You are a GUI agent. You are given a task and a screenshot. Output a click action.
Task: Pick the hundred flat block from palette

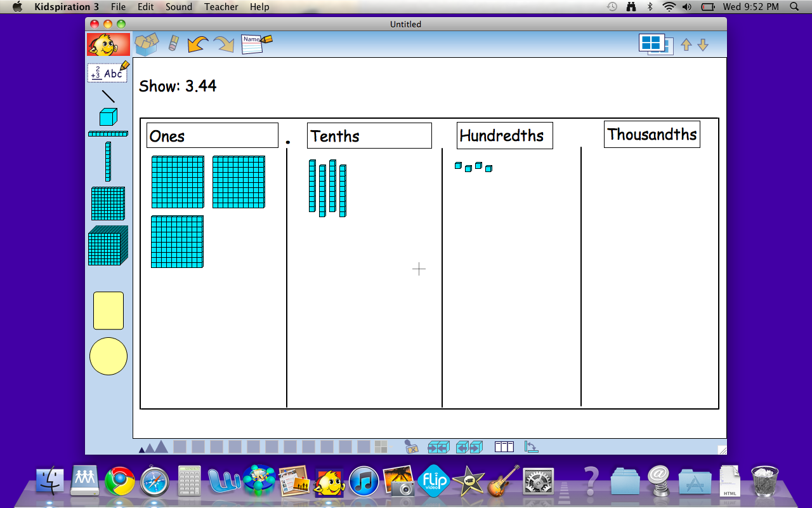pyautogui.click(x=108, y=203)
